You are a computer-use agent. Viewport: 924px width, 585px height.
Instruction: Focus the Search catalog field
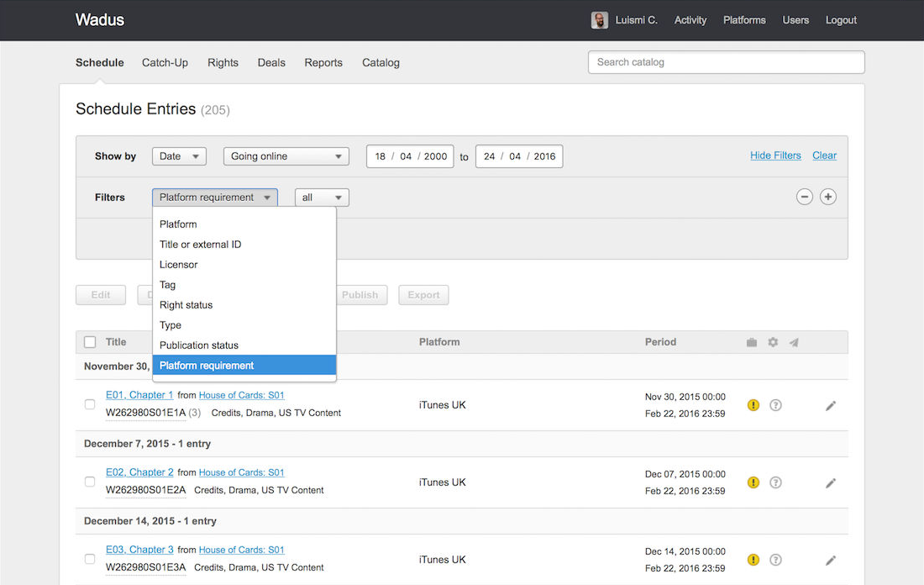pyautogui.click(x=726, y=62)
